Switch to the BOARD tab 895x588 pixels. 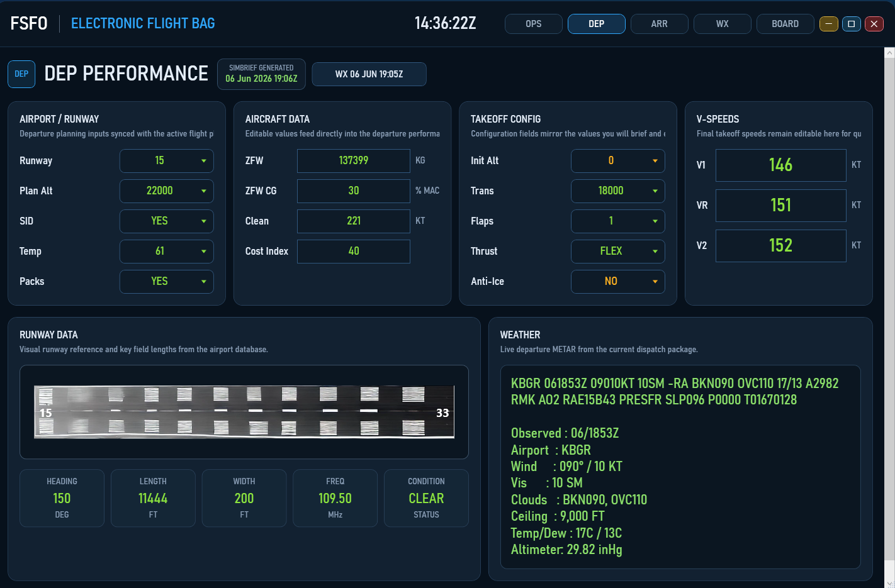[x=785, y=24]
